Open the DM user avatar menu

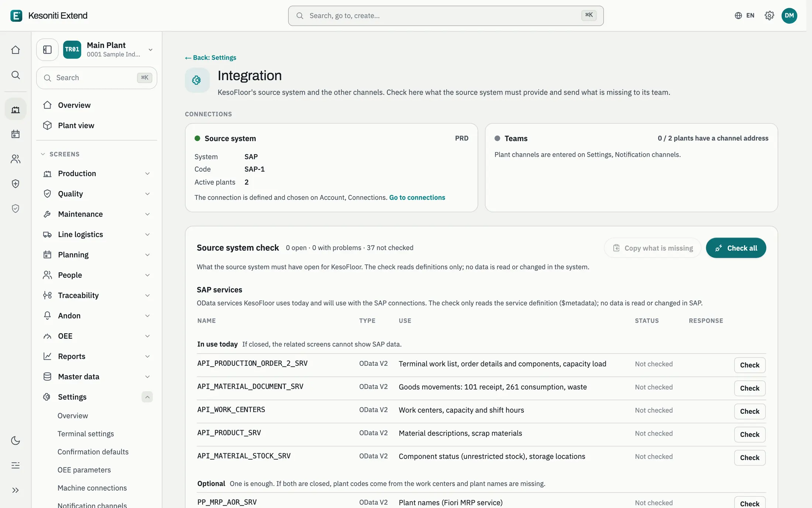point(789,16)
